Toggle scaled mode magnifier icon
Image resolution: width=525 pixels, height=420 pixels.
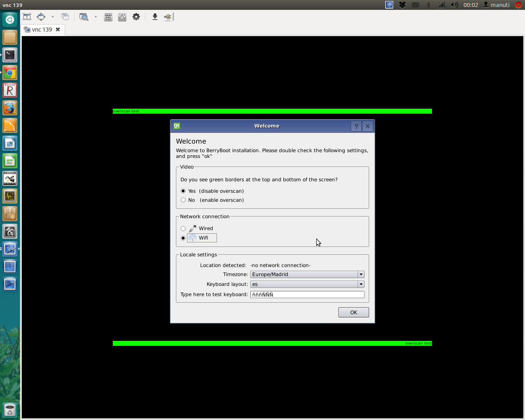[84, 17]
